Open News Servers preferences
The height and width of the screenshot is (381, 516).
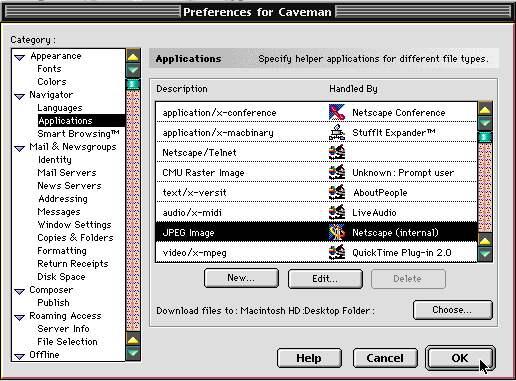[69, 186]
